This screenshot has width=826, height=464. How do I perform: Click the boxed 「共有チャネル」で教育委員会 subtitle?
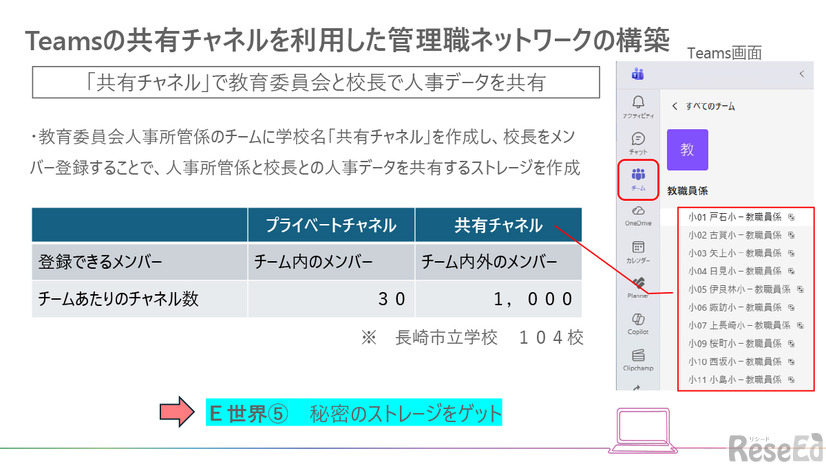[x=316, y=82]
